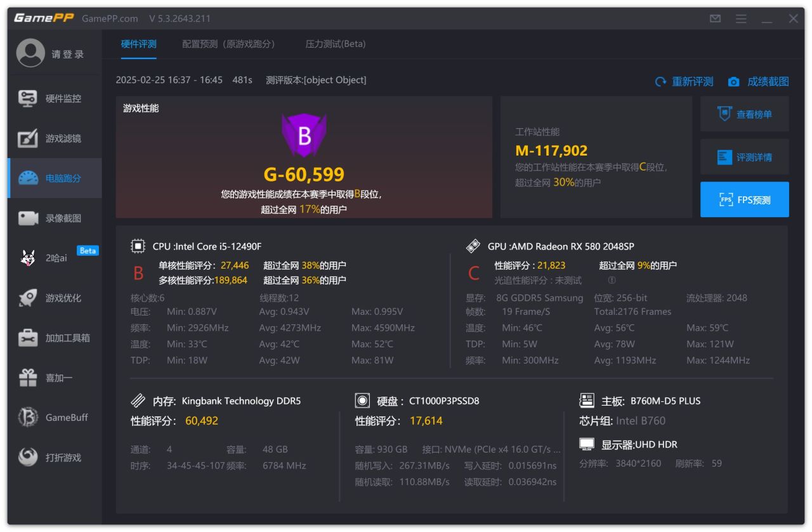This screenshot has width=812, height=532.
Task: Click multi-core score 189,864
Action: pos(231,280)
